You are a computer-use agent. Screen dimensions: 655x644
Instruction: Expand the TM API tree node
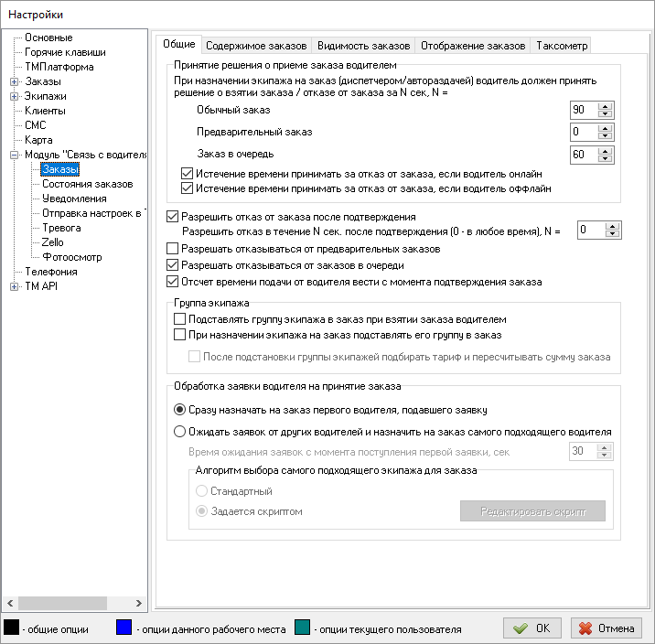pyautogui.click(x=14, y=286)
